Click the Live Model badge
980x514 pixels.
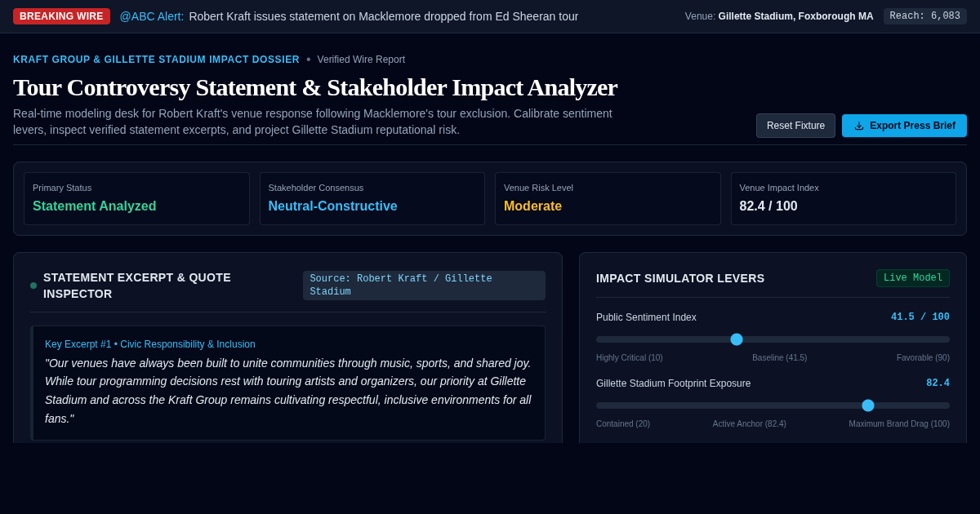(913, 278)
